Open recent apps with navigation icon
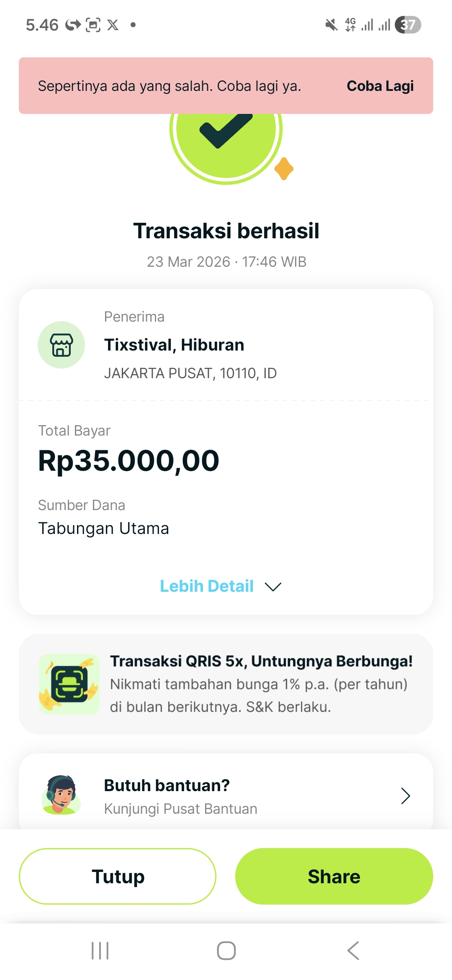Image resolution: width=452 pixels, height=980 pixels. coord(100,950)
